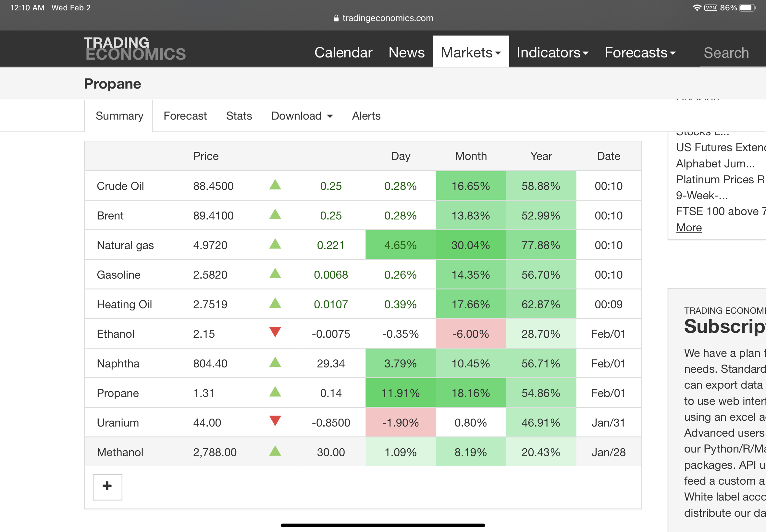Open the Uranium commodity link
Viewport: 766px width, 532px height.
[x=118, y=422]
